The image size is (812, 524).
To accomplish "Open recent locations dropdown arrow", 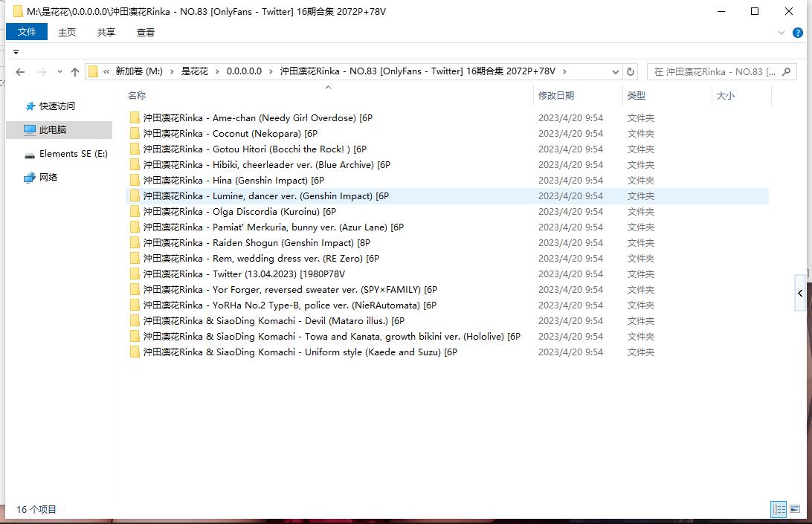I will [58, 72].
